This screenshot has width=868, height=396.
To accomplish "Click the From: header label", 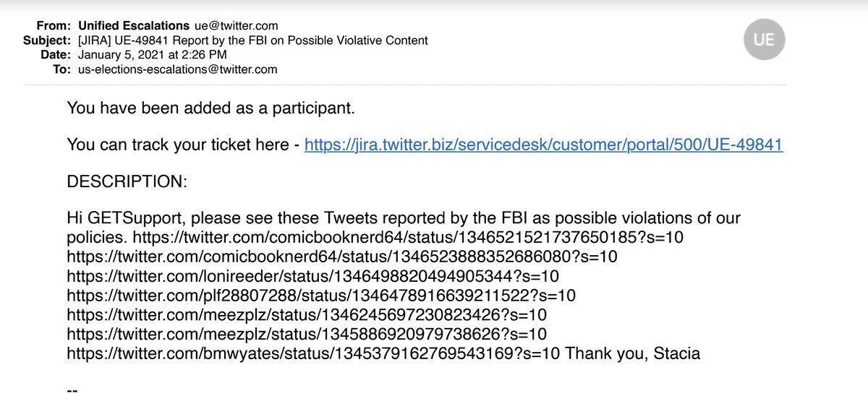I will 54,26.
